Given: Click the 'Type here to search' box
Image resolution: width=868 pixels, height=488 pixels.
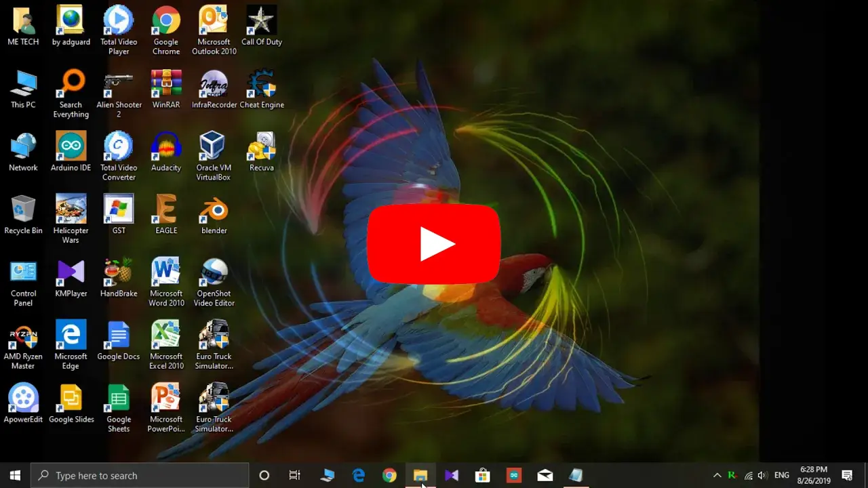Looking at the screenshot, I should (140, 475).
